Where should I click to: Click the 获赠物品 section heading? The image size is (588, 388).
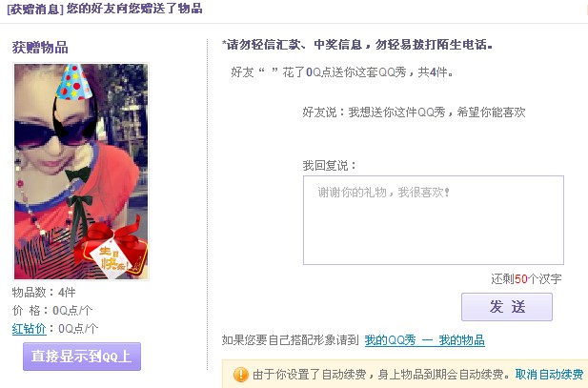click(40, 48)
